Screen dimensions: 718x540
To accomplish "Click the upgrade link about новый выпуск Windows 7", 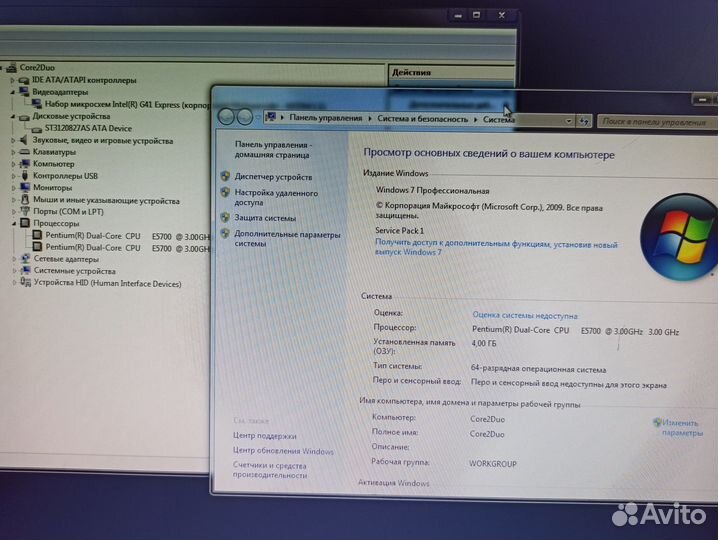I will click(496, 248).
